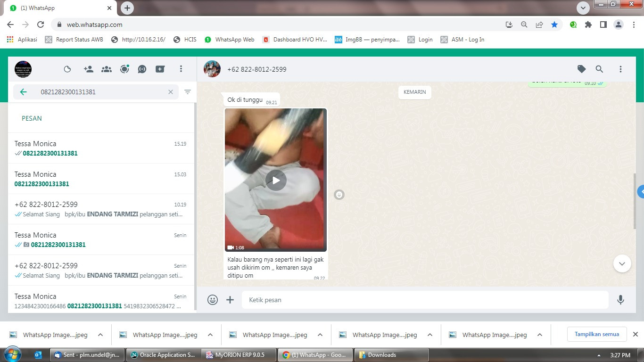Open a new browser tab
Viewport: 644px width, 362px height.
click(x=127, y=8)
